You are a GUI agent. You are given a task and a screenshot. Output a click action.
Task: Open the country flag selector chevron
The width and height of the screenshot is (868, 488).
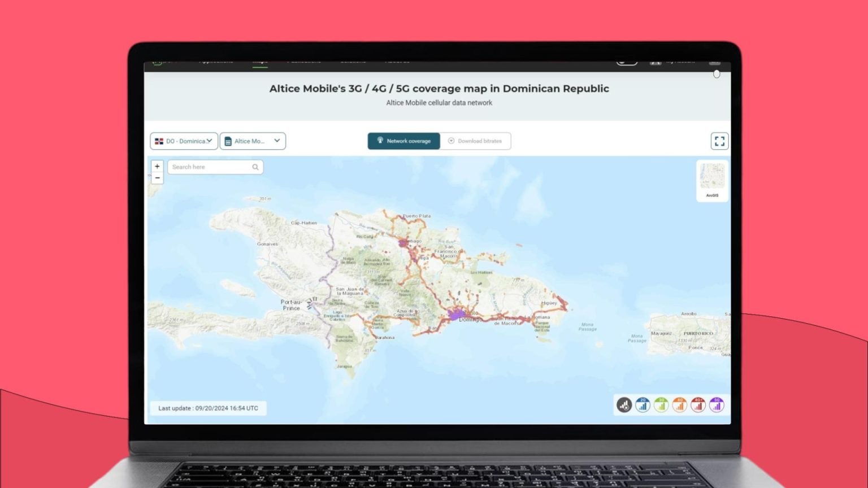(x=210, y=141)
